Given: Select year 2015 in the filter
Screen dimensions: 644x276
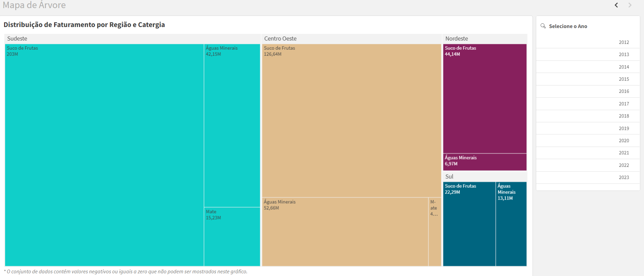Looking at the screenshot, I should point(588,79).
